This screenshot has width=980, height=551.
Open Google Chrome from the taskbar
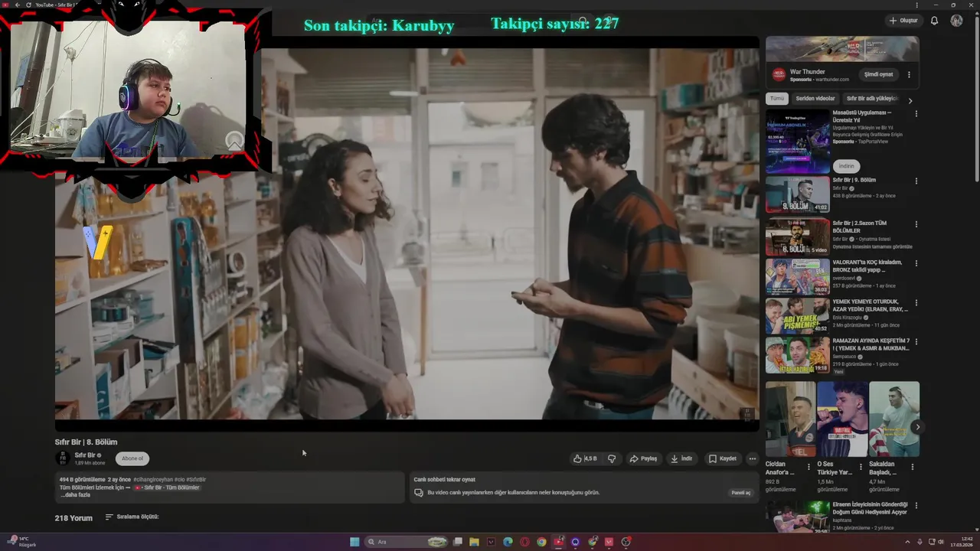pyautogui.click(x=541, y=542)
